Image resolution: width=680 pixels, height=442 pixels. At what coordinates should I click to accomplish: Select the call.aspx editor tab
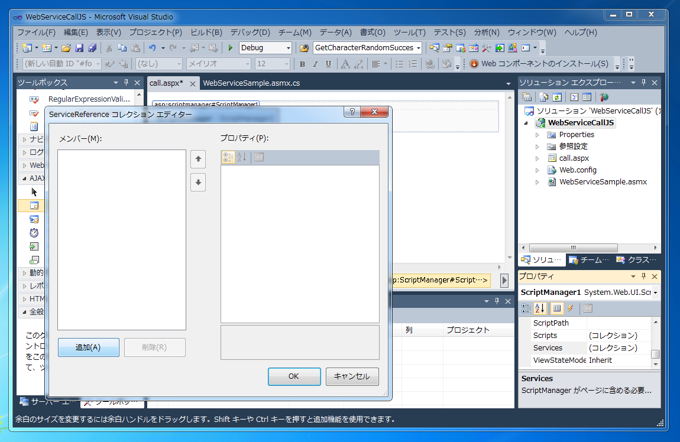click(166, 83)
